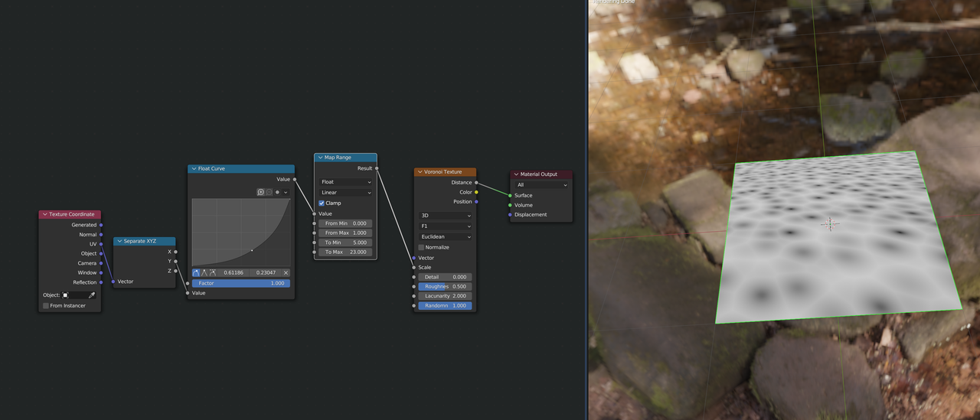
Task: Open the Float data type dropdown
Action: pos(345,182)
